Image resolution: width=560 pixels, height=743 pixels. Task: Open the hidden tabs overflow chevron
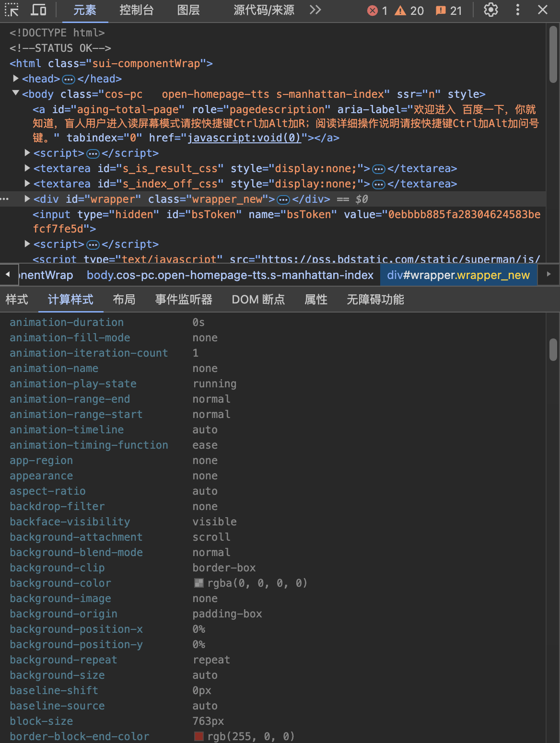(x=315, y=10)
